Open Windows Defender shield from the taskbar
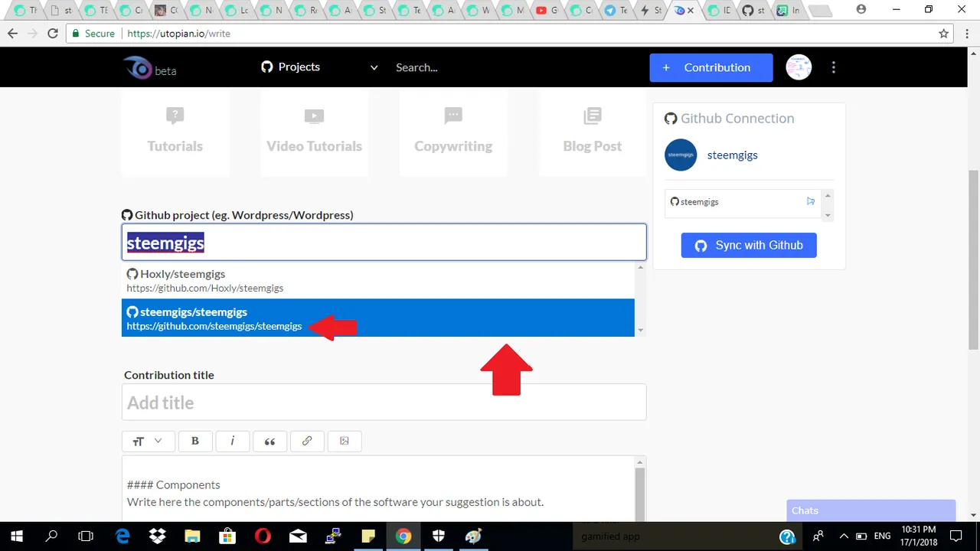Viewport: 980px width, 551px height. coord(439,536)
